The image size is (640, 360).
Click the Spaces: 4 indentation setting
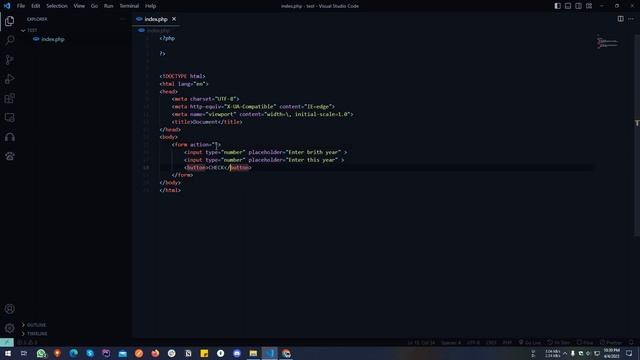tap(451, 342)
